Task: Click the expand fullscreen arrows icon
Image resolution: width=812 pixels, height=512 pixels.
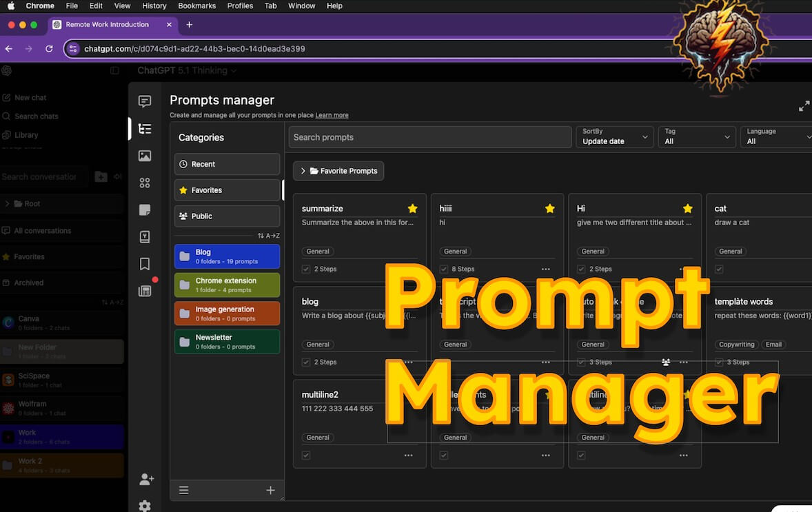Action: click(x=804, y=106)
